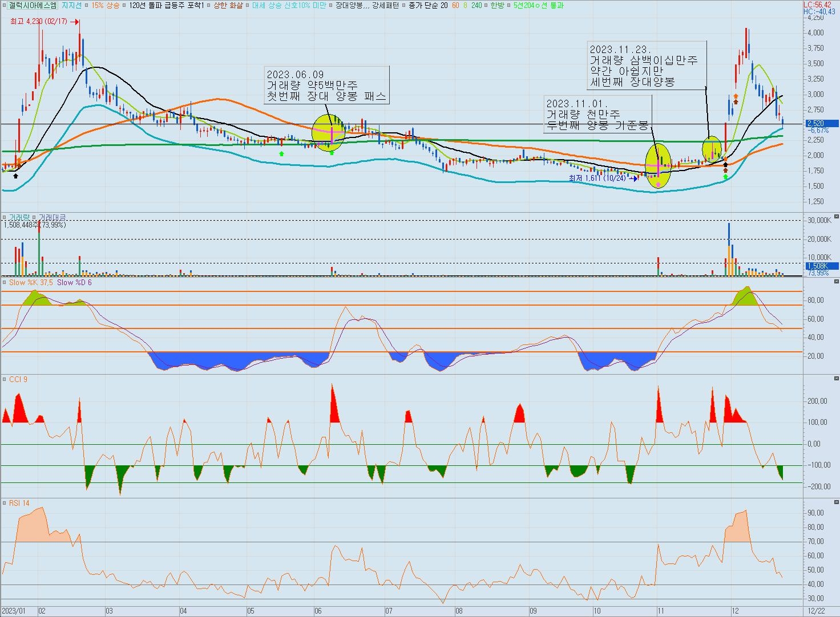The image size is (840, 617).
Task: Click the square marker before 종가 단순 20
Action: click(404, 5)
